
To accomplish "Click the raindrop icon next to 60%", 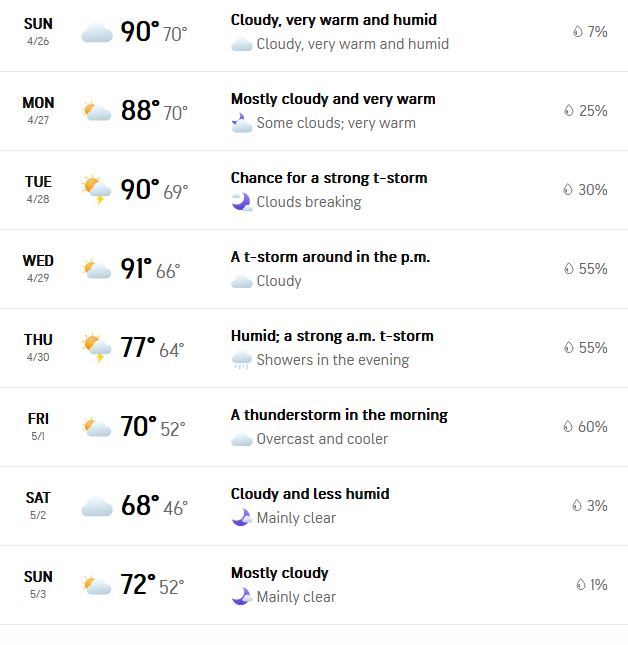I will [x=569, y=427].
